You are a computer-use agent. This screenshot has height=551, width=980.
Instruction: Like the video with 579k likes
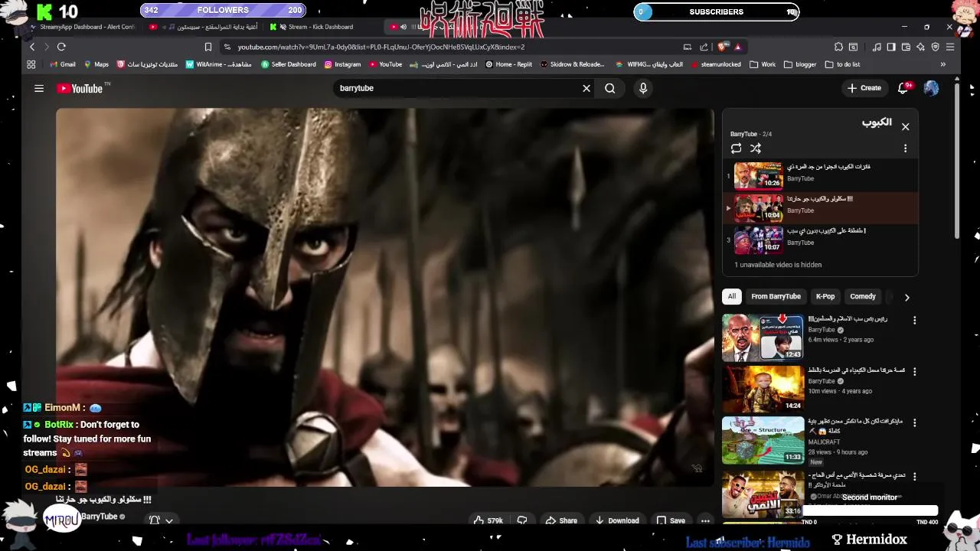point(488,520)
